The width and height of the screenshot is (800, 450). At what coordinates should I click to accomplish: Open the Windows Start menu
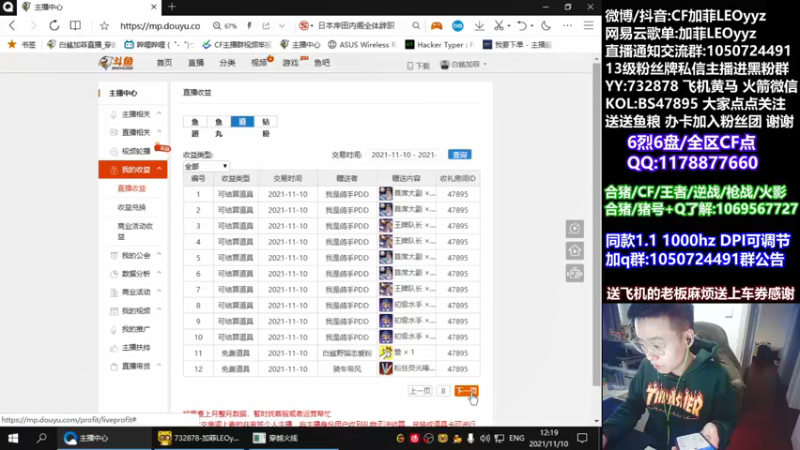tap(13, 438)
